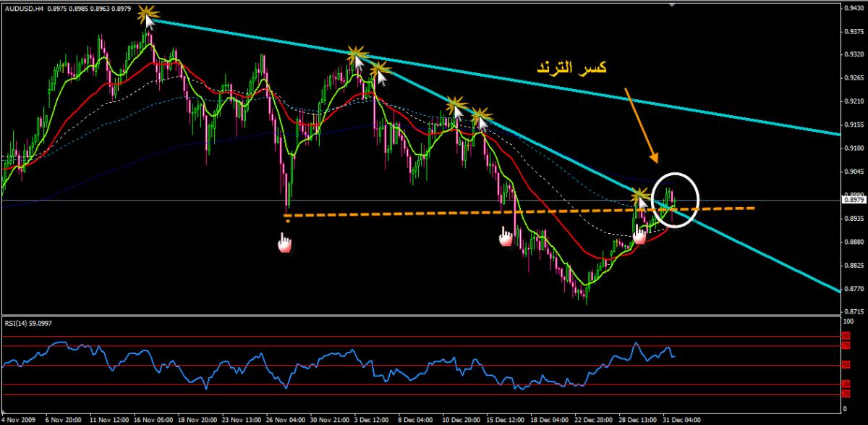Click the 23 Nov 13:00 time label

click(243, 419)
